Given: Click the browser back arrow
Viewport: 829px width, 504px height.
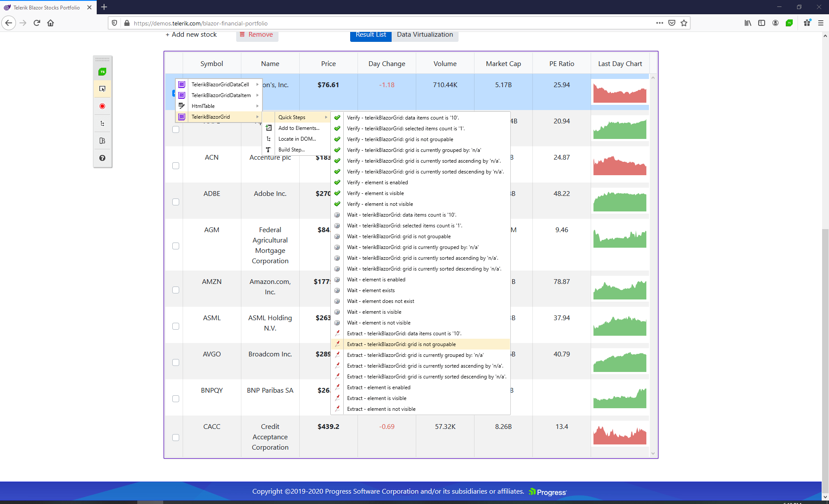Looking at the screenshot, I should pos(9,23).
